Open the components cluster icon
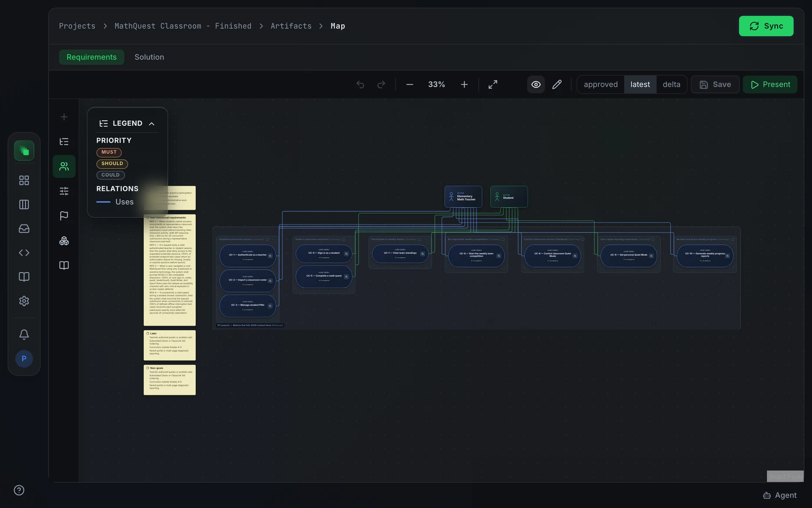This screenshot has width=812, height=508. pos(64,241)
